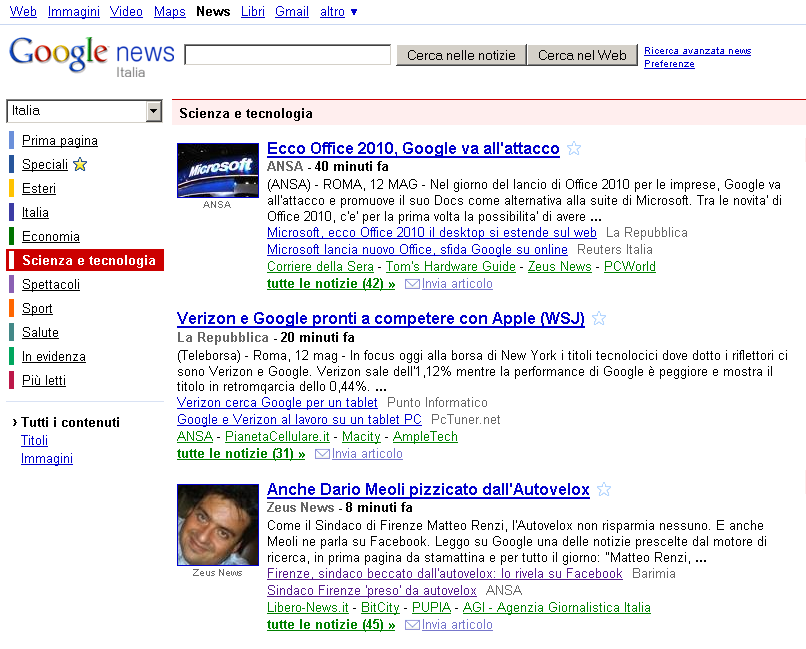The width and height of the screenshot is (806, 649).
Task: Select Prima pagina section
Action: pos(60,140)
